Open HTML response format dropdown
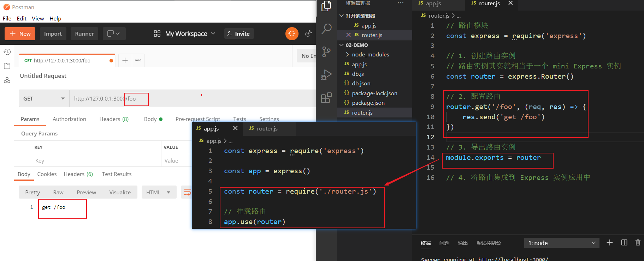The height and width of the screenshot is (261, 644). [159, 192]
